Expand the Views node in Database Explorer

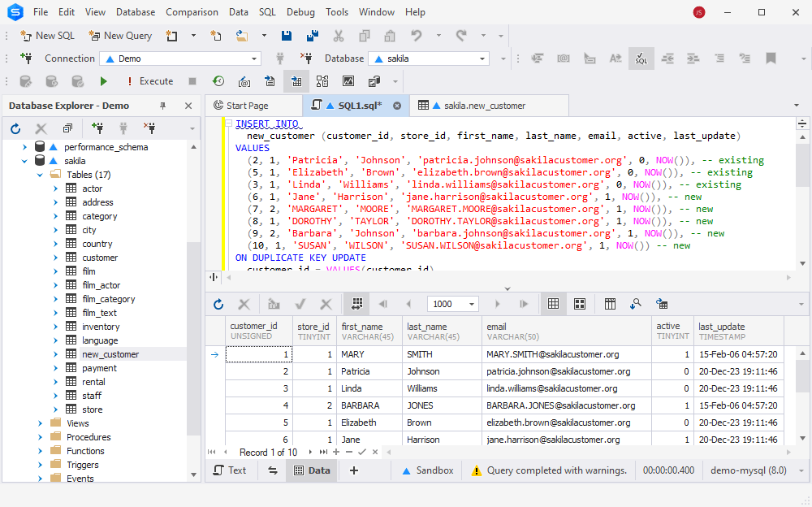(38, 422)
